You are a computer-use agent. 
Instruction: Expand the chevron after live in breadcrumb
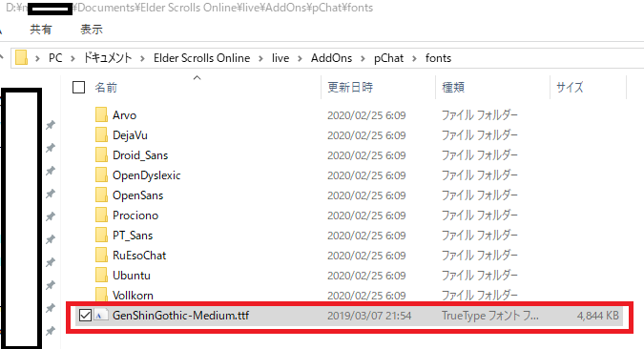(x=300, y=58)
